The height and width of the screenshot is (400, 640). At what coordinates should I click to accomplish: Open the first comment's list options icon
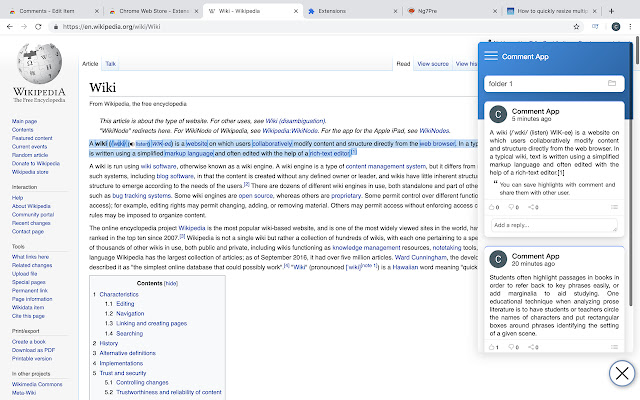click(613, 207)
